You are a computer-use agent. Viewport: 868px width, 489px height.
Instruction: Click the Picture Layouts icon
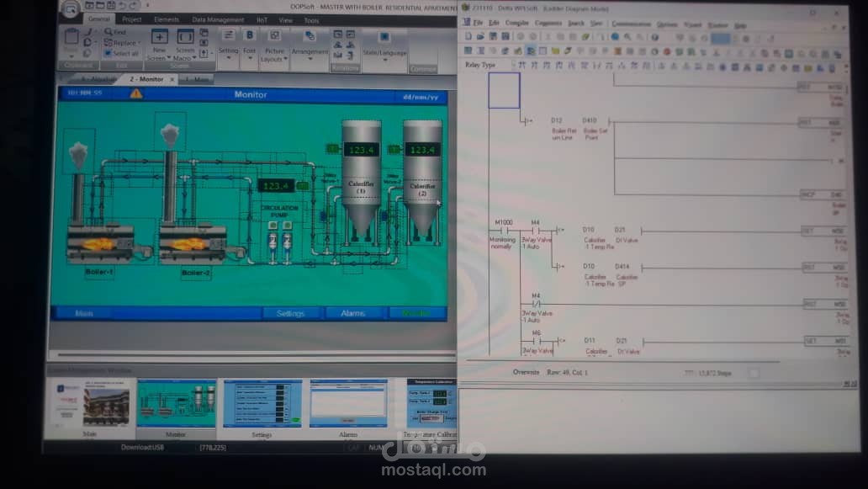tap(274, 35)
